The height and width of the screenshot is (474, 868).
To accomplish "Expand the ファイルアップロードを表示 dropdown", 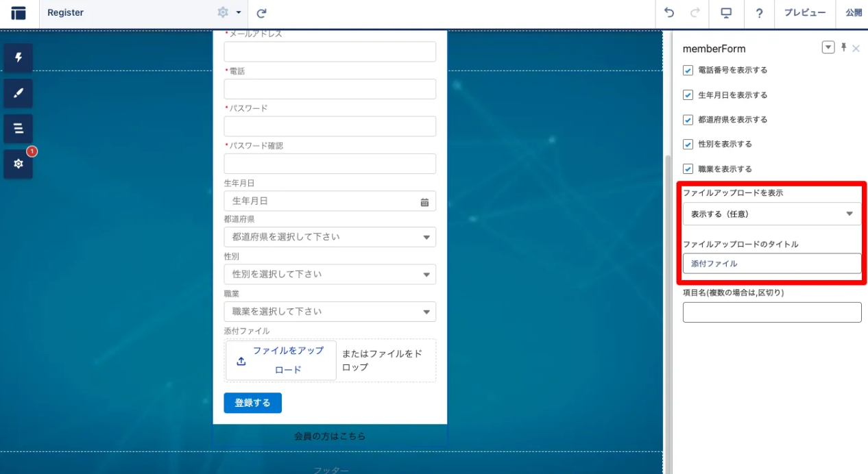I will [x=772, y=214].
